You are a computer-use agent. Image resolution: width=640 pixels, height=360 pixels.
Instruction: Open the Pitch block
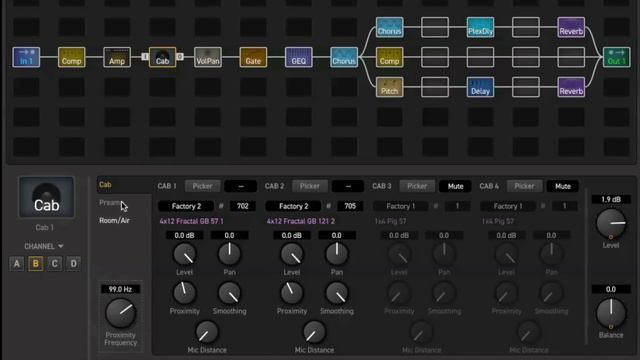[x=389, y=87]
